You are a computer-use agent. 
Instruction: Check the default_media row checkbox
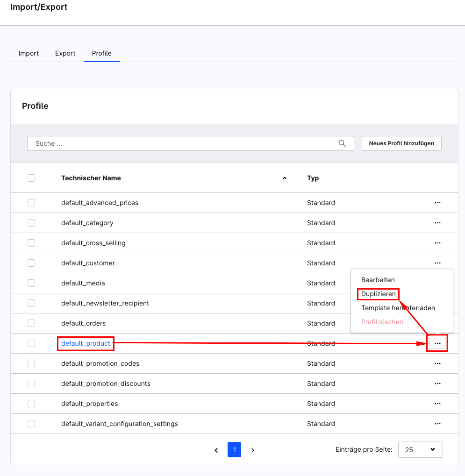click(x=31, y=283)
